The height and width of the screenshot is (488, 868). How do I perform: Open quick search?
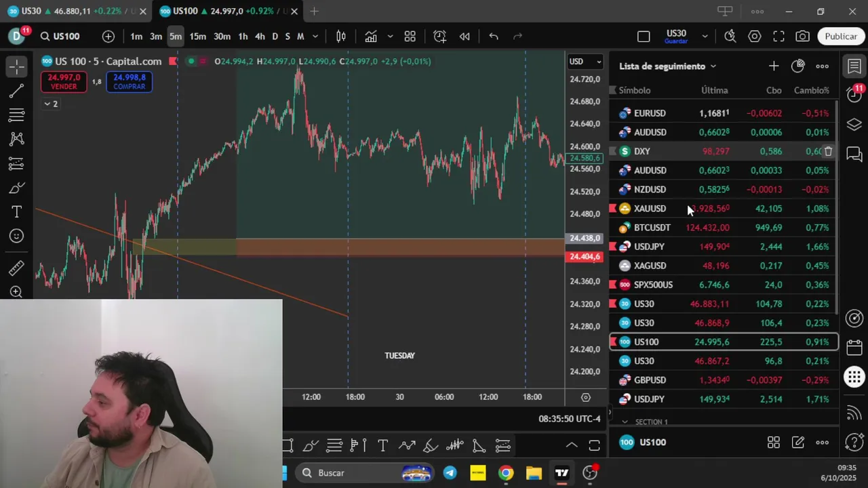click(x=730, y=37)
